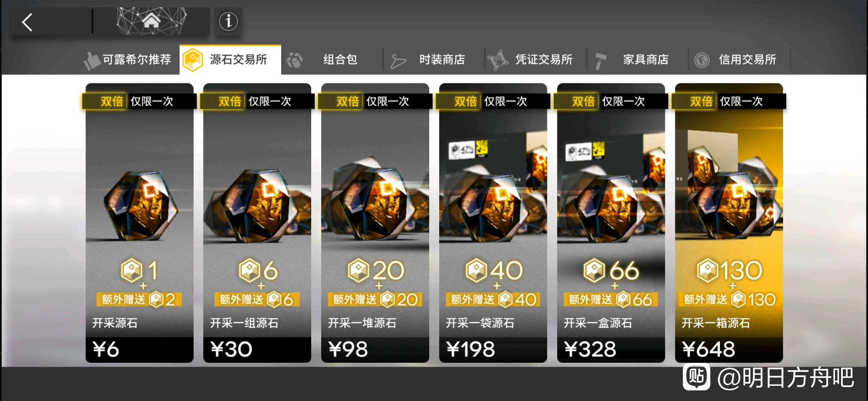Purchase the golden ¥648 开采一箱源石 pack
868x401 pixels.
[729, 223]
